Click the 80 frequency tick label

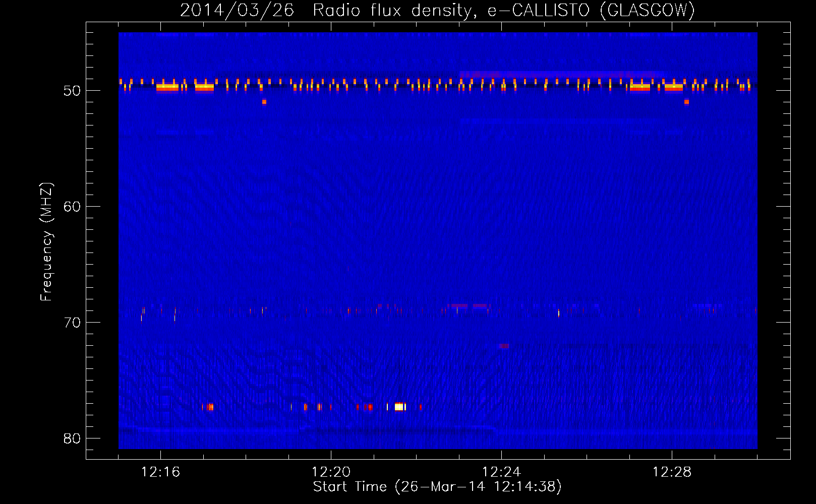(72, 438)
